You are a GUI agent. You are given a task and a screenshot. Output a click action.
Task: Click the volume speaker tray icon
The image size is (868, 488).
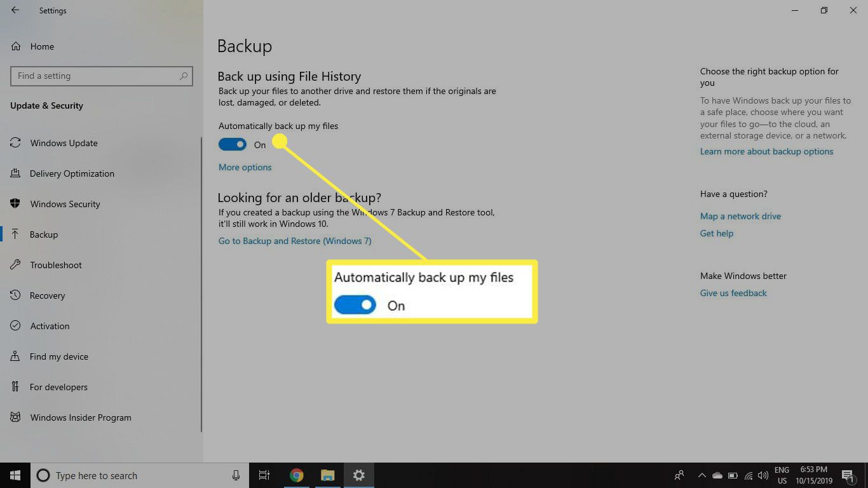pos(763,475)
